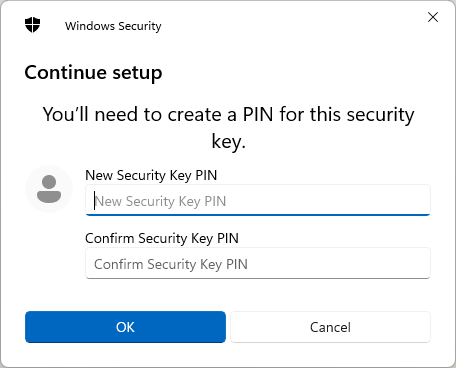The height and width of the screenshot is (368, 456).
Task: Focus the Confirm Security Key PIN field
Action: click(x=258, y=263)
